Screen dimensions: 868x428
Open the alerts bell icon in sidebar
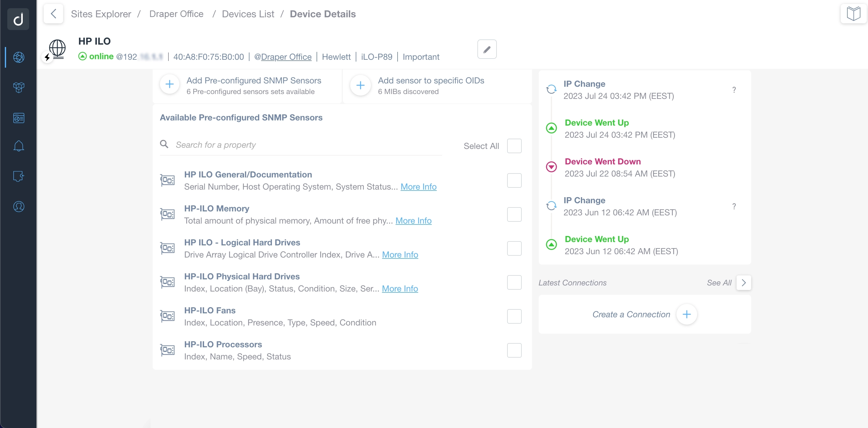[x=19, y=146]
